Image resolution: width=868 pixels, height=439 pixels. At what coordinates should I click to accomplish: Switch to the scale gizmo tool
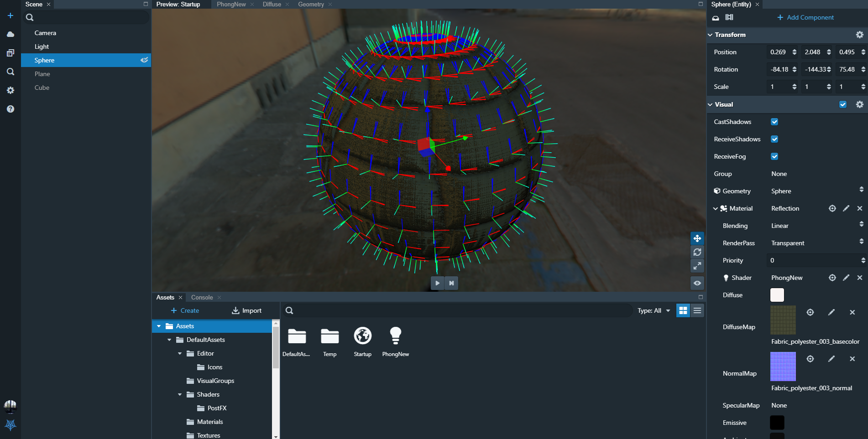pyautogui.click(x=697, y=266)
